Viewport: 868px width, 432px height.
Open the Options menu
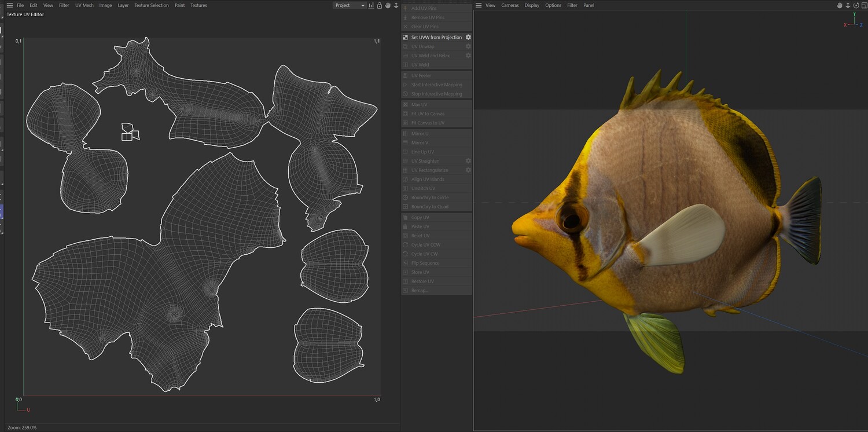click(553, 5)
